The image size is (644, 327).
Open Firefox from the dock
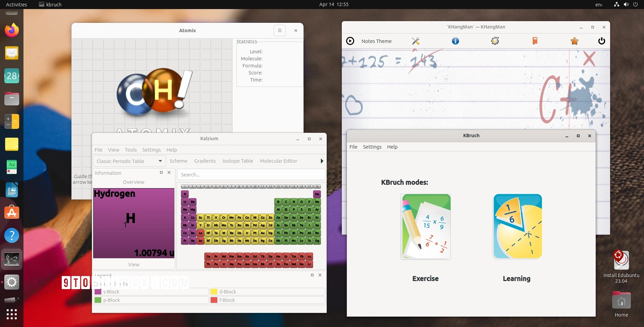(x=12, y=30)
